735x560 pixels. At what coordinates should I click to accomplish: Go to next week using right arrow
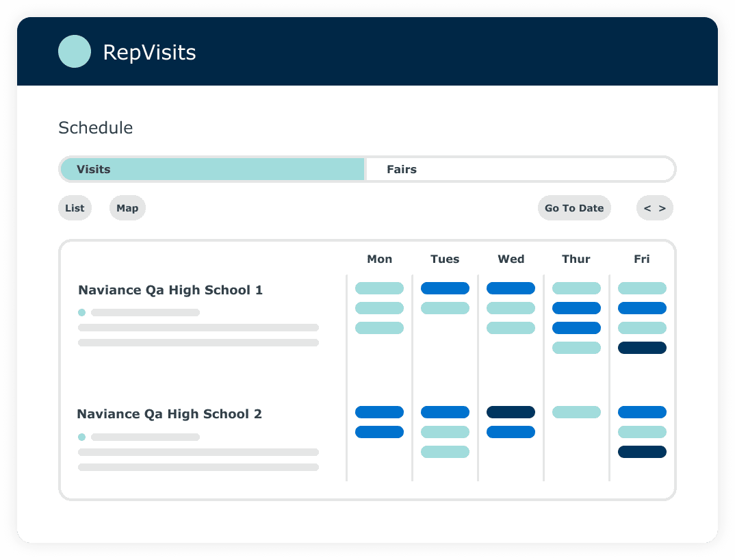[662, 208]
